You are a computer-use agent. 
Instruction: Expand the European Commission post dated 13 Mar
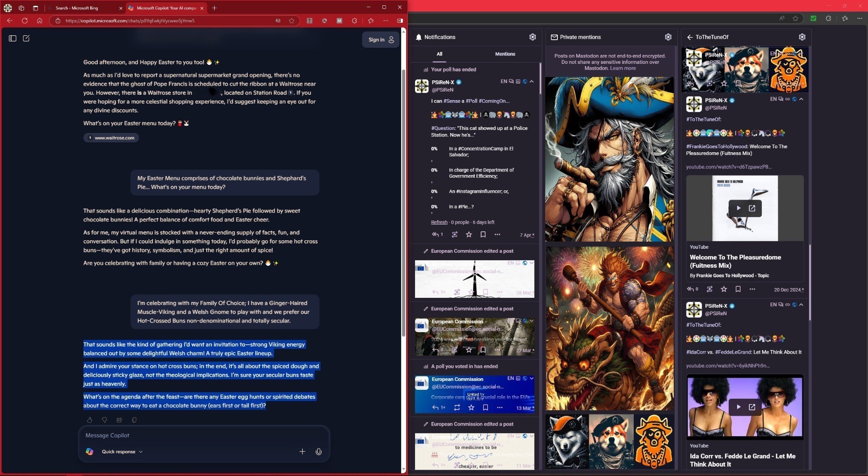(x=532, y=378)
